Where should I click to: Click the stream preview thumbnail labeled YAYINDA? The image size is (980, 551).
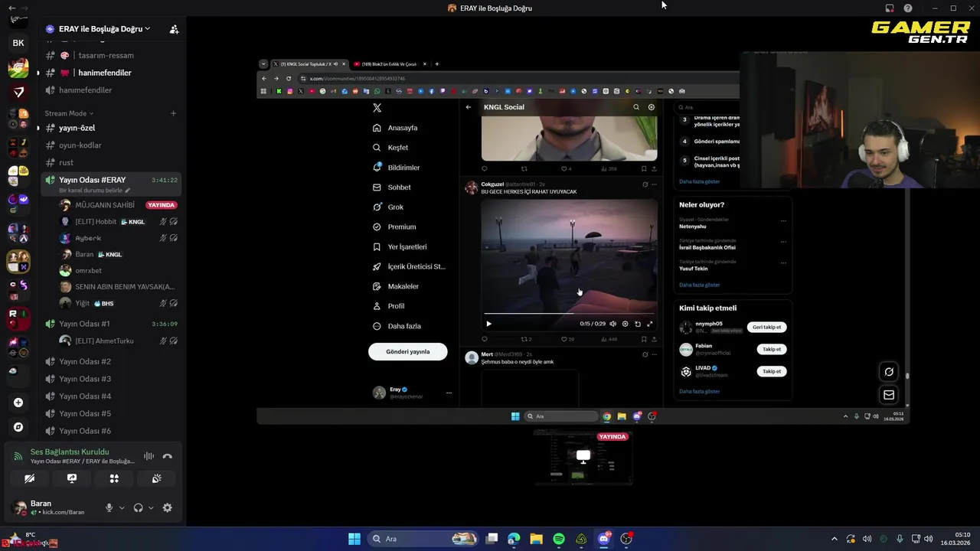[x=583, y=458]
